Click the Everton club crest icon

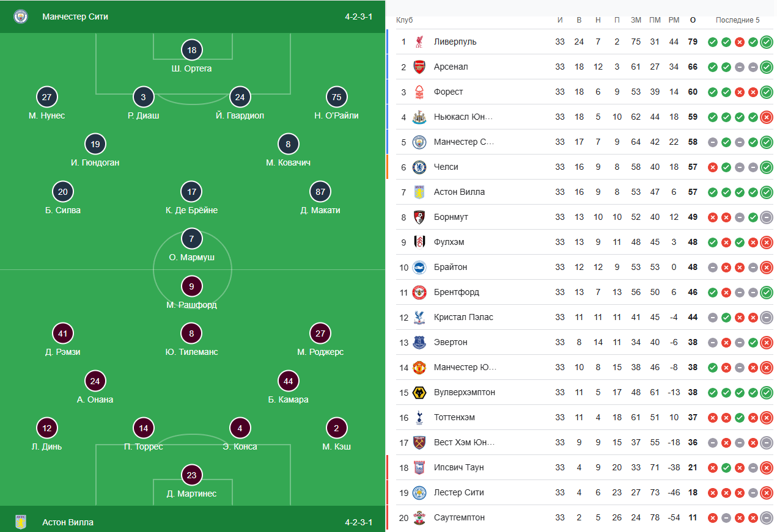point(419,342)
